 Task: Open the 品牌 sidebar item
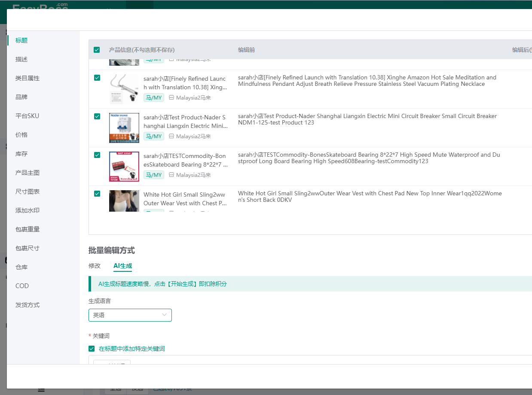(21, 97)
